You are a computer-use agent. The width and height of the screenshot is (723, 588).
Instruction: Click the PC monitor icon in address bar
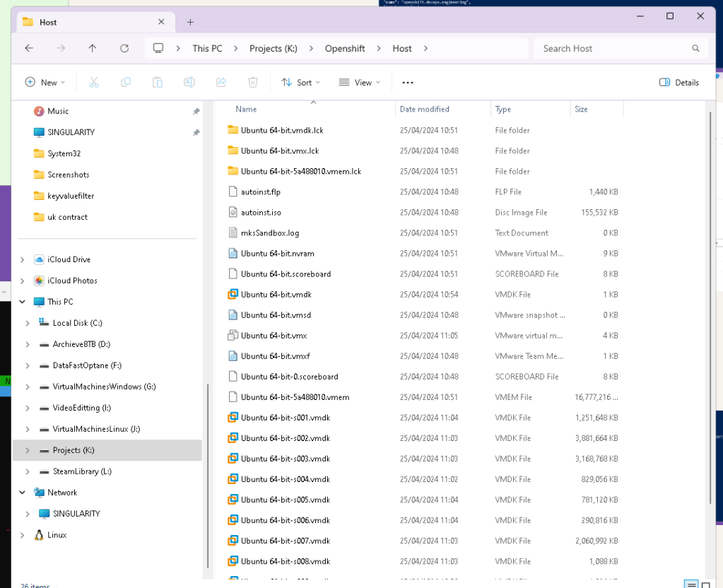click(x=158, y=48)
